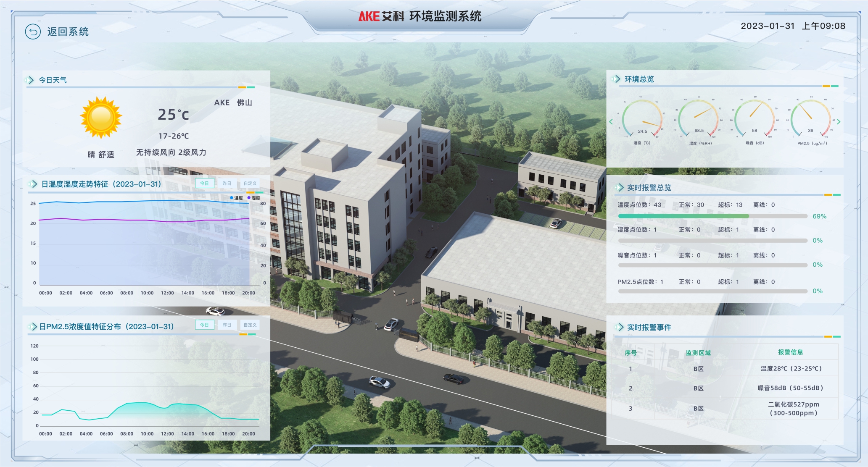Open 自定义 in PM2.5 chart
The width and height of the screenshot is (868, 467).
point(250,325)
